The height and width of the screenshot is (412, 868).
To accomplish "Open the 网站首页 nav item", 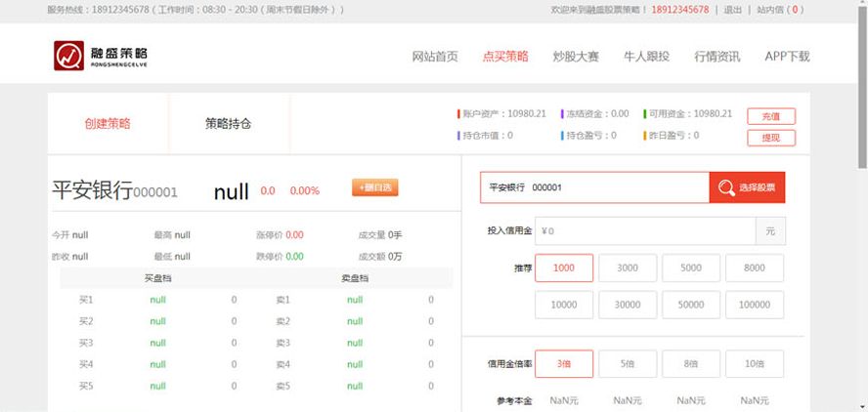I will coord(435,57).
